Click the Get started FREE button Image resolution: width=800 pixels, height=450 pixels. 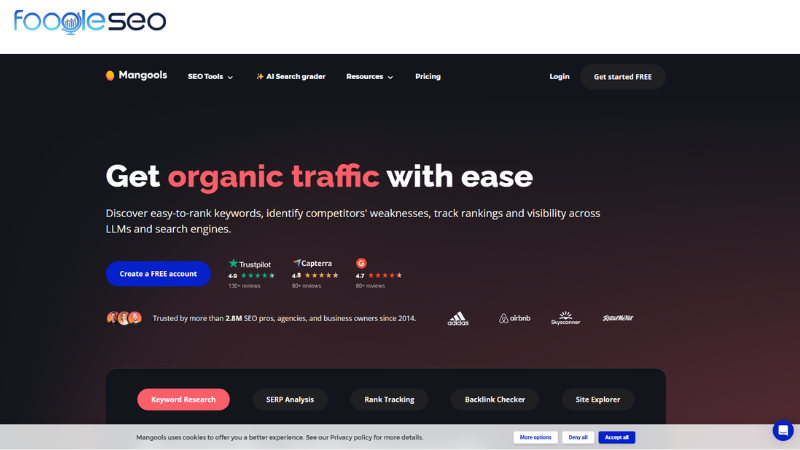[x=622, y=77]
